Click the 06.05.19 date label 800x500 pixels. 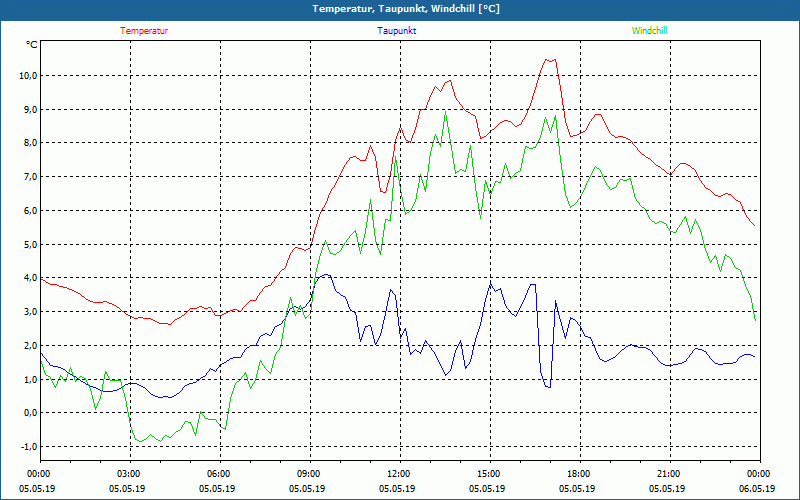tap(757, 488)
